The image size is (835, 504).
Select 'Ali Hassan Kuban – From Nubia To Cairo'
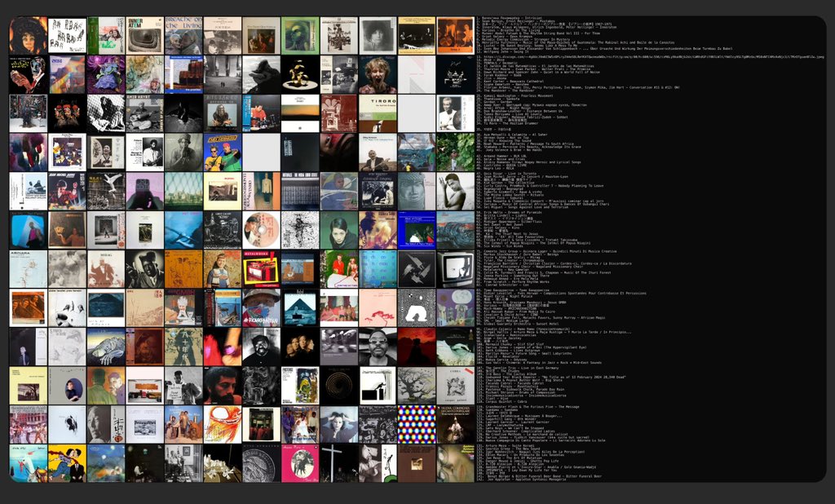click(516, 312)
